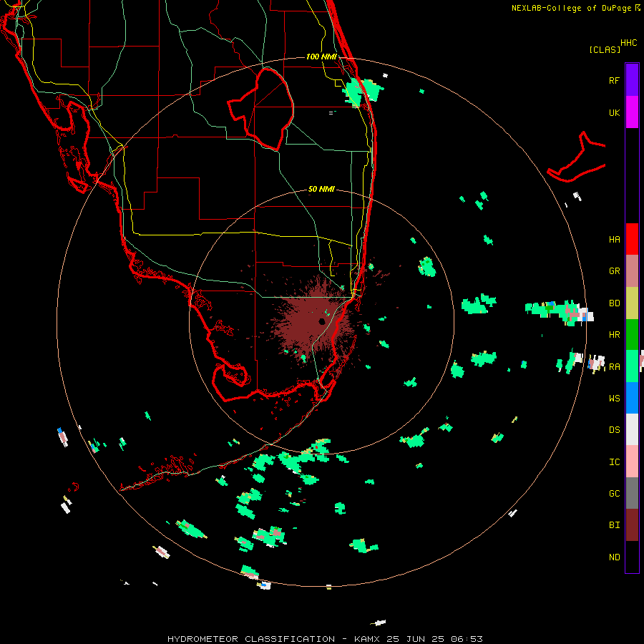
Task: Select the pink IC legend color swatch
Action: click(632, 462)
